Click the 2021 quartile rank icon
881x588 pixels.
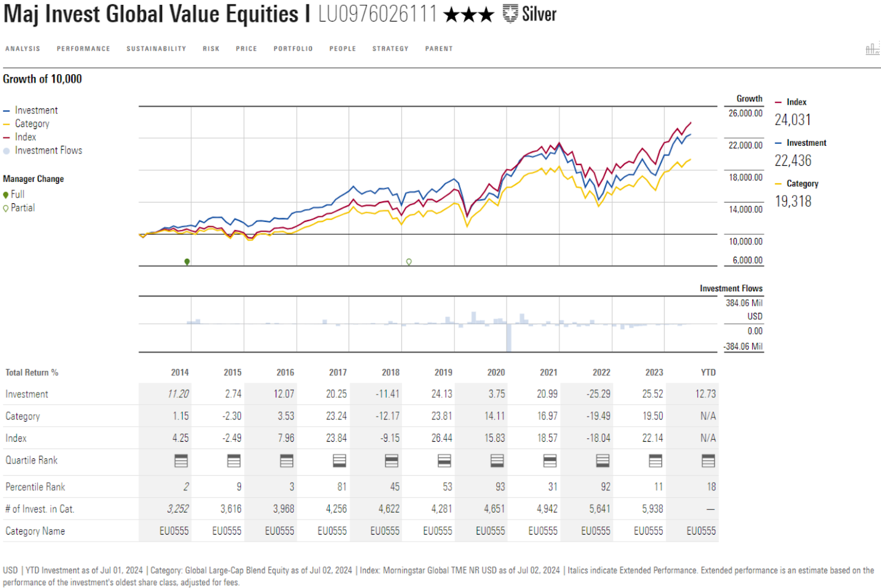(x=550, y=461)
